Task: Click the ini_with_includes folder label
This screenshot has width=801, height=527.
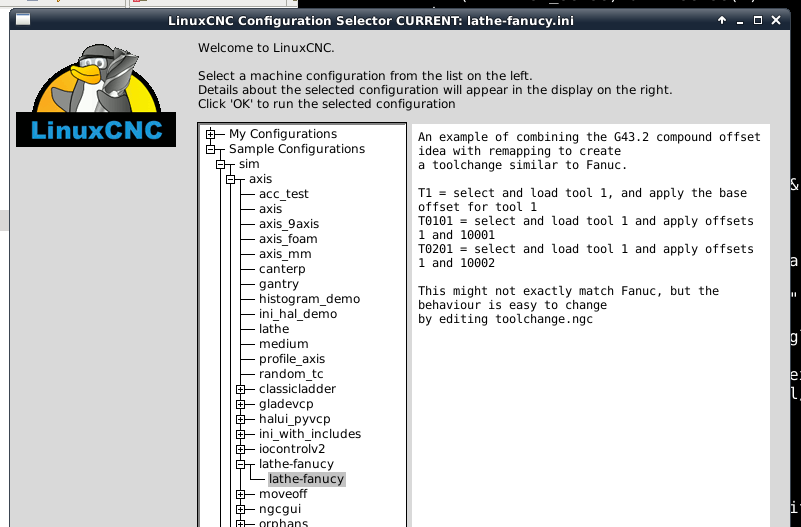Action: (310, 434)
